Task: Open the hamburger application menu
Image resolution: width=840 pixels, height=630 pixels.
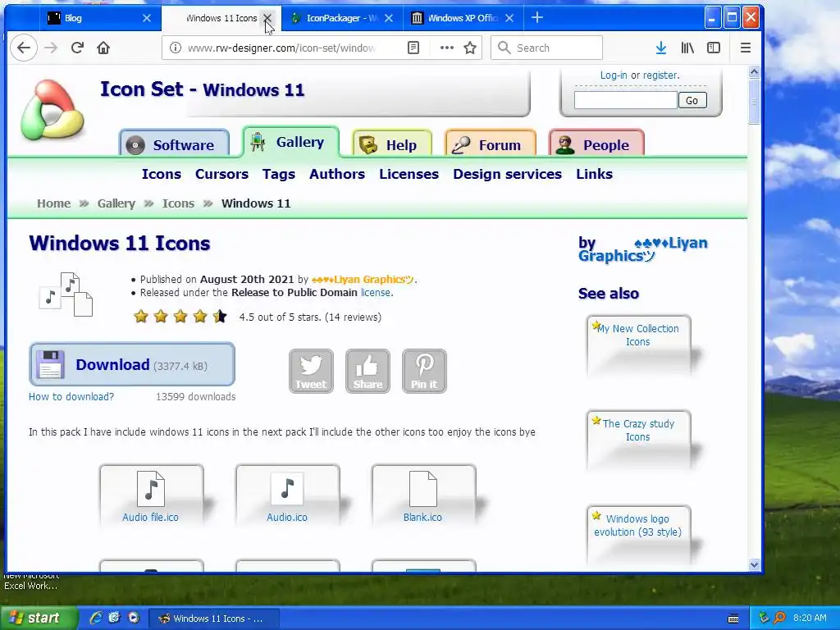Action: [745, 48]
